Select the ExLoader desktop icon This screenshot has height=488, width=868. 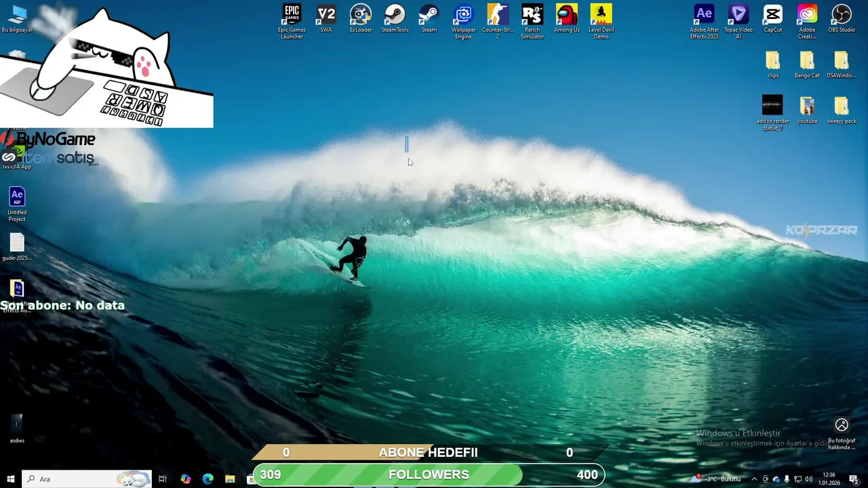pyautogui.click(x=361, y=19)
